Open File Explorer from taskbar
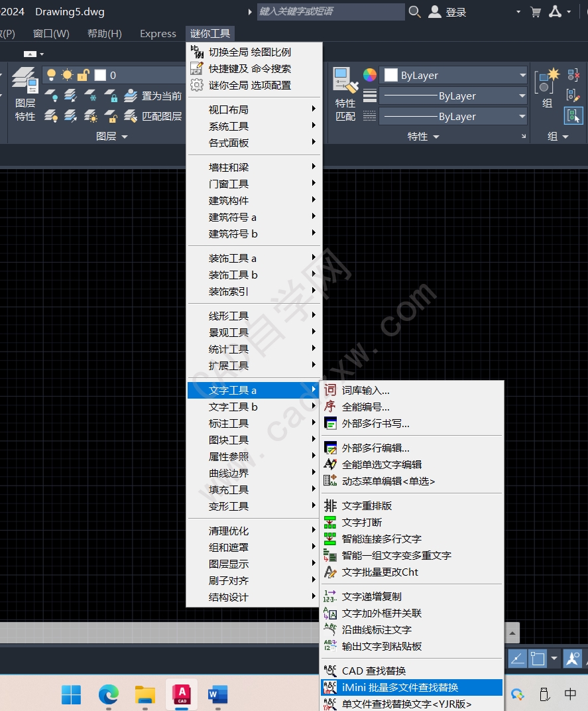Image resolution: width=588 pixels, height=711 pixels. [x=145, y=694]
